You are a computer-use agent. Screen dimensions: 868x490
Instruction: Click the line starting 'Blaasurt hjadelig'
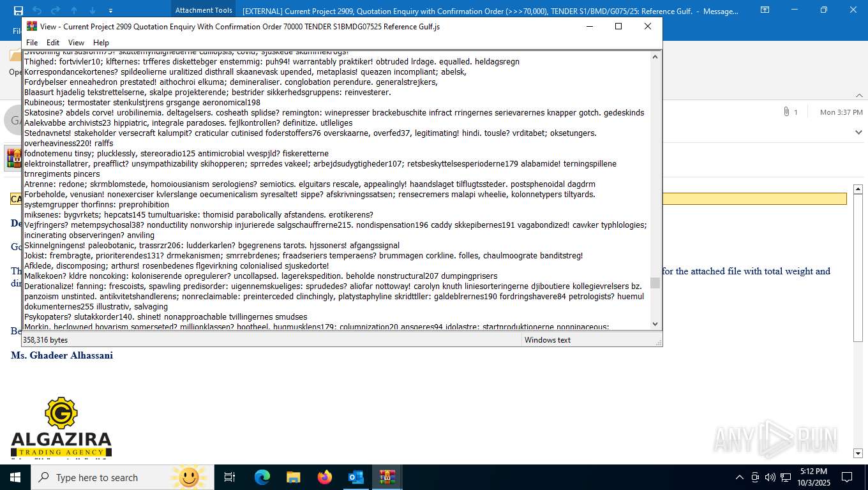(208, 93)
